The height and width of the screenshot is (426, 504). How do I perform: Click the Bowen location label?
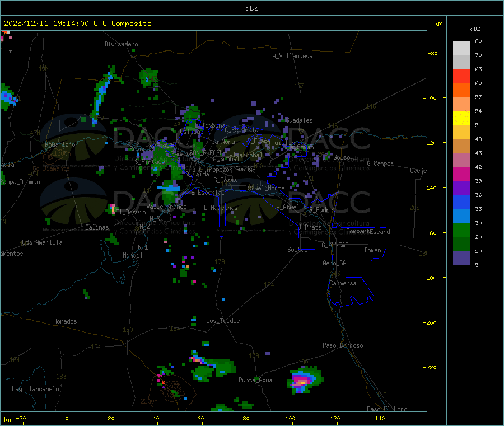point(372,250)
